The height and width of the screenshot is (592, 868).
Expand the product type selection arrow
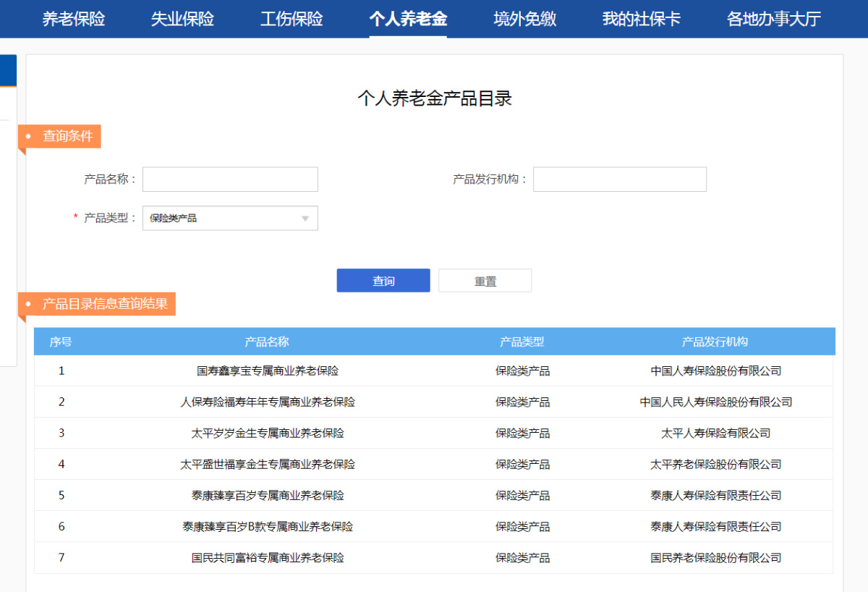click(x=305, y=218)
